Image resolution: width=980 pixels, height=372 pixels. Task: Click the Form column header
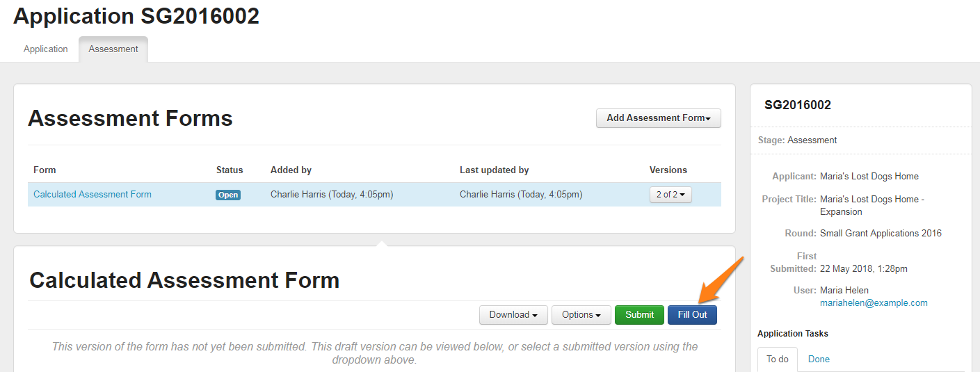click(45, 170)
